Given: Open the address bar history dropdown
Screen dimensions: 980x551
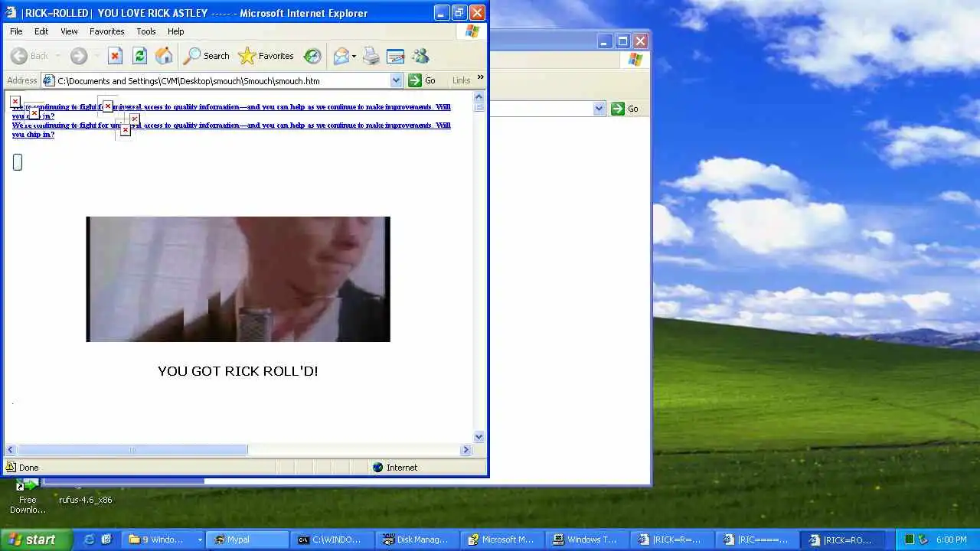Looking at the screenshot, I should tap(396, 80).
